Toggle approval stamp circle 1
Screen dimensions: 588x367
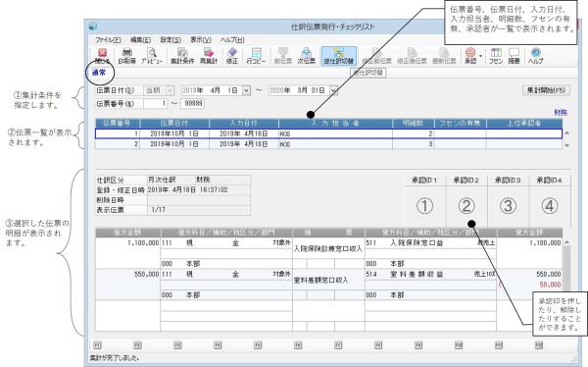point(424,206)
